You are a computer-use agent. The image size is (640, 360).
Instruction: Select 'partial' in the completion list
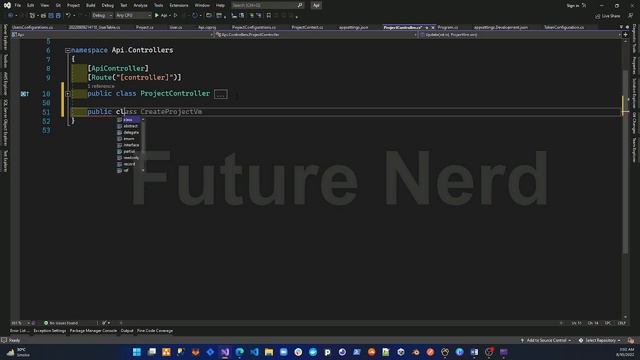coord(129,151)
